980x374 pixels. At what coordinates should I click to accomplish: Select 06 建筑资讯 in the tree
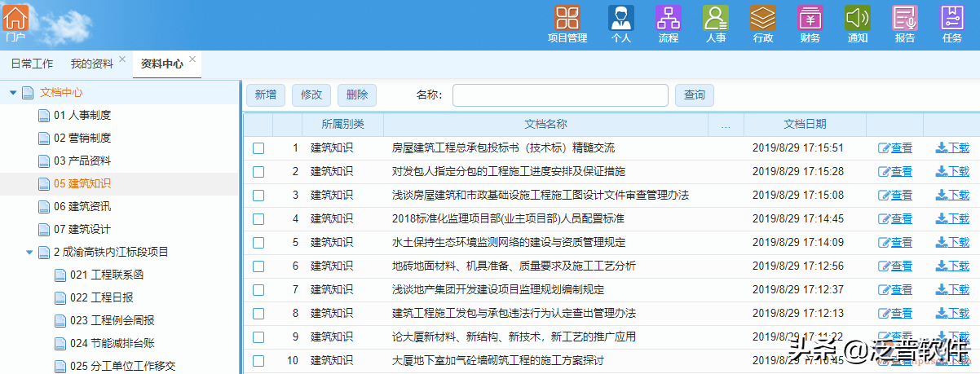tap(82, 207)
